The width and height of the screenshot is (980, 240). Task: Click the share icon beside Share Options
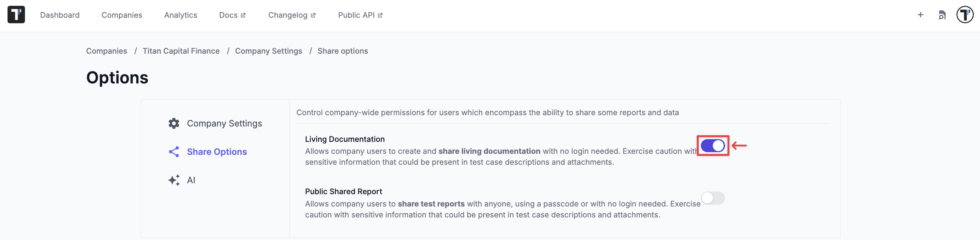coord(174,151)
